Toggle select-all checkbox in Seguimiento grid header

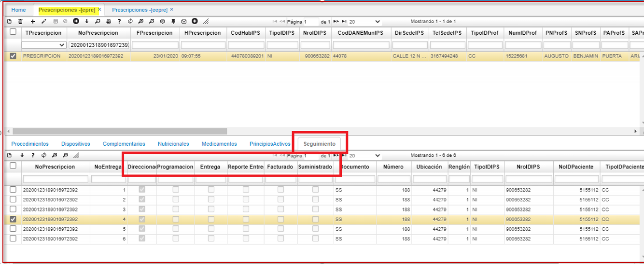[x=13, y=166]
